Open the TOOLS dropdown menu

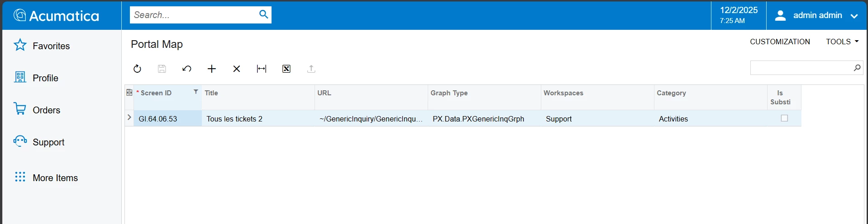tap(842, 42)
